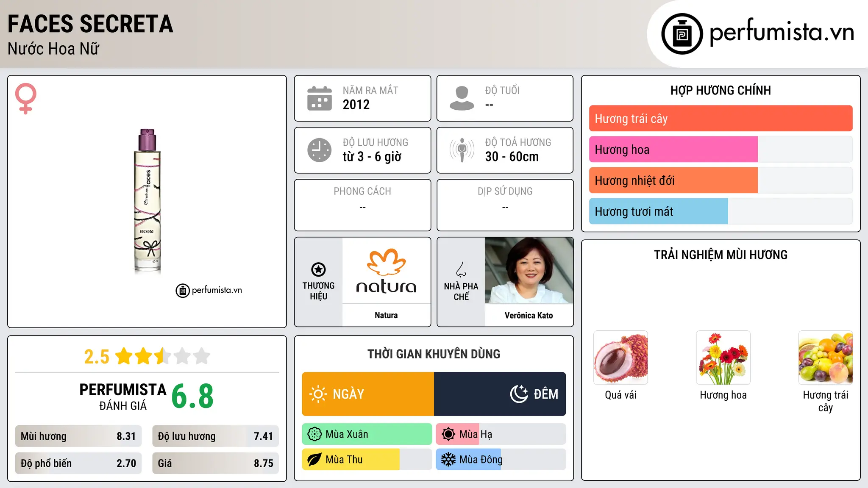Click the Hương nhiệt đới accord bar

[673, 180]
